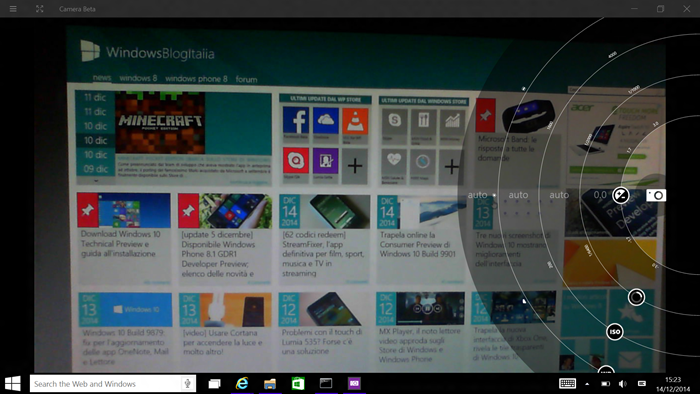Tap the camera shutter icon
The height and width of the screenshot is (394, 700).
pos(656,195)
